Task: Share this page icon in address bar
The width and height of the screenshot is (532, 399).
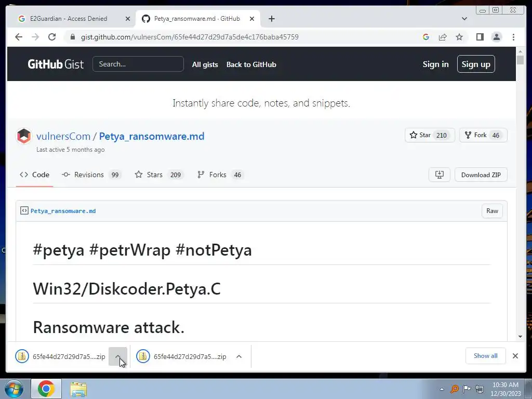Action: tap(443, 37)
